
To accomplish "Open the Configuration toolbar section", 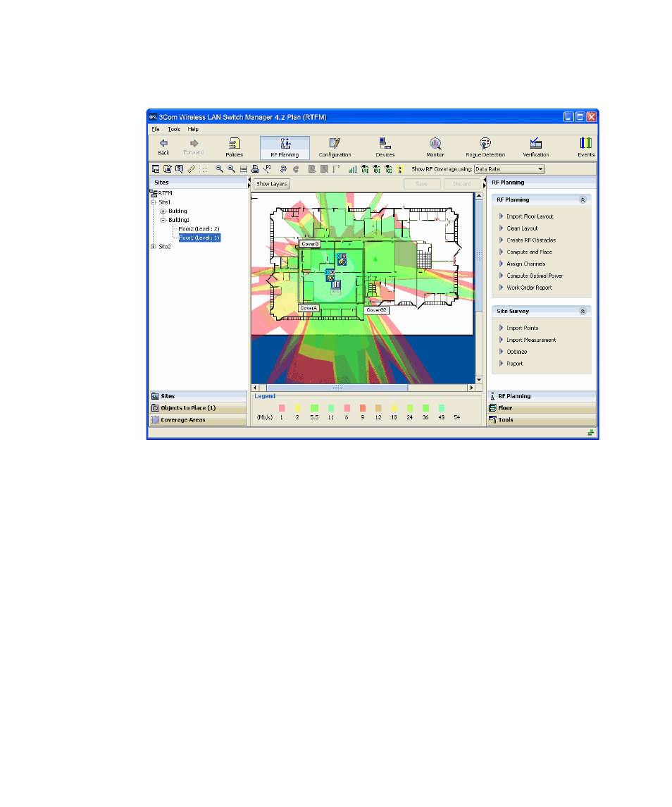I will click(x=335, y=147).
